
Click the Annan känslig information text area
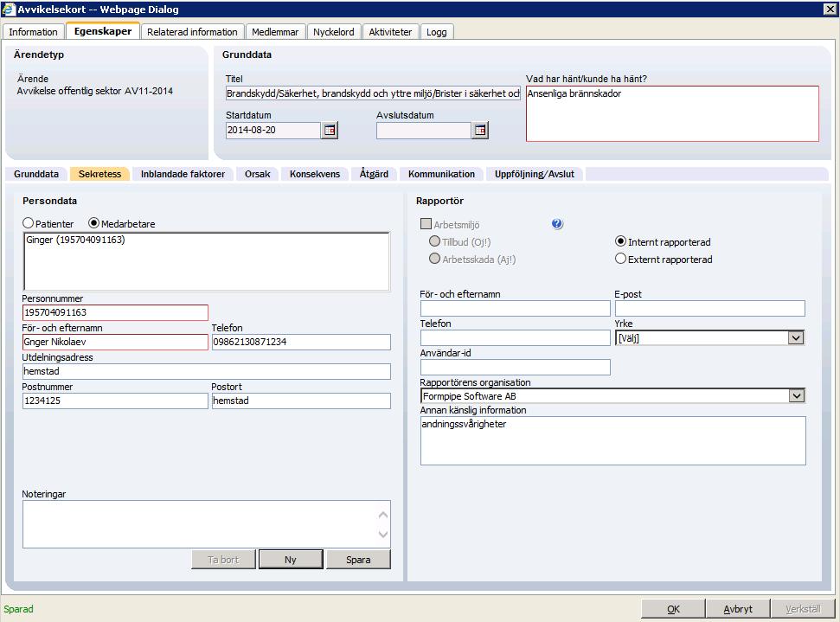[x=612, y=440]
